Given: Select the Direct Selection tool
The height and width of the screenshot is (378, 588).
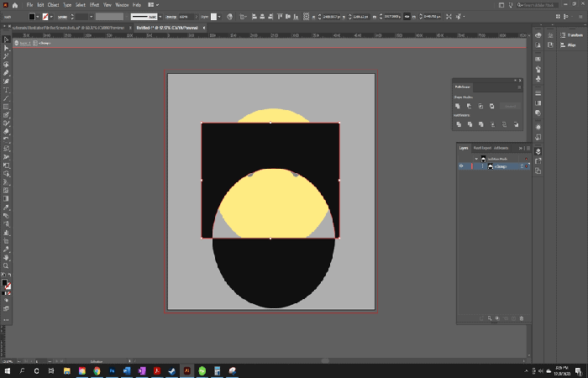Looking at the screenshot, I should [6, 48].
